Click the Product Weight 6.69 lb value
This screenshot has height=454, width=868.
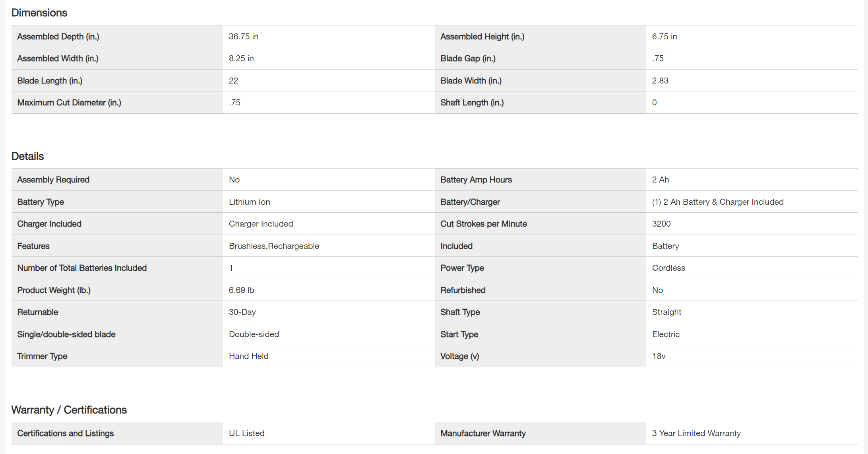(x=241, y=290)
